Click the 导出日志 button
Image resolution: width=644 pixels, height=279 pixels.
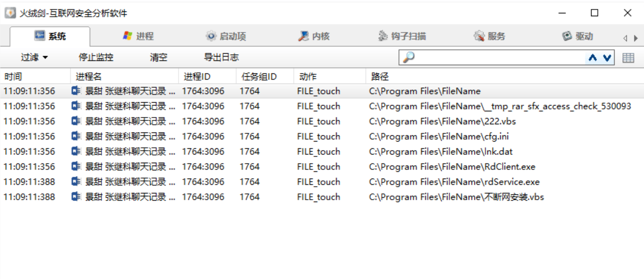(x=221, y=58)
